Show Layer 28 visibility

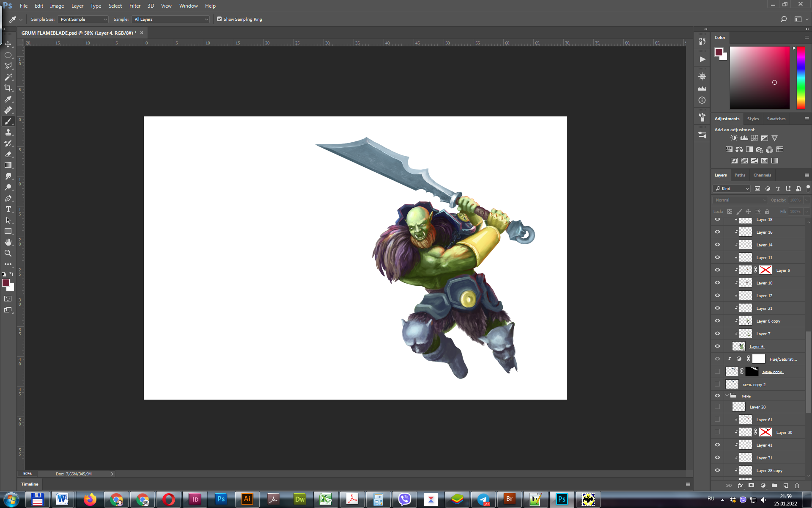coord(717,407)
